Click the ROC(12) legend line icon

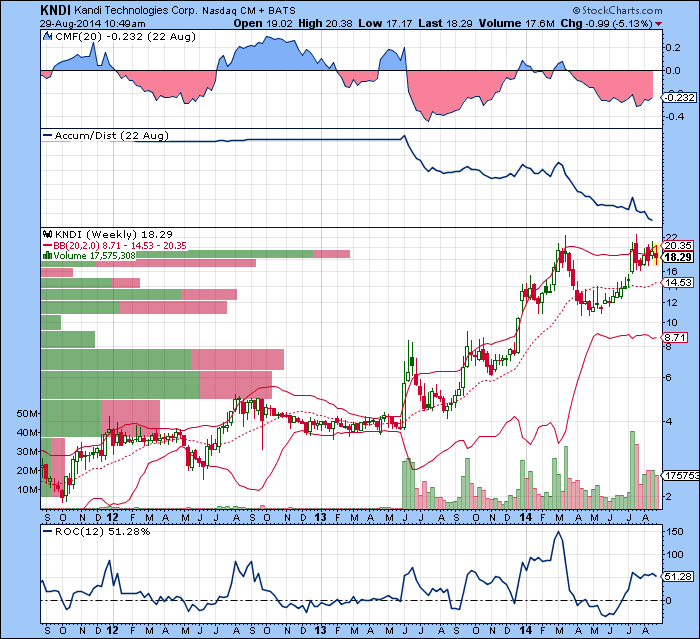click(x=47, y=531)
